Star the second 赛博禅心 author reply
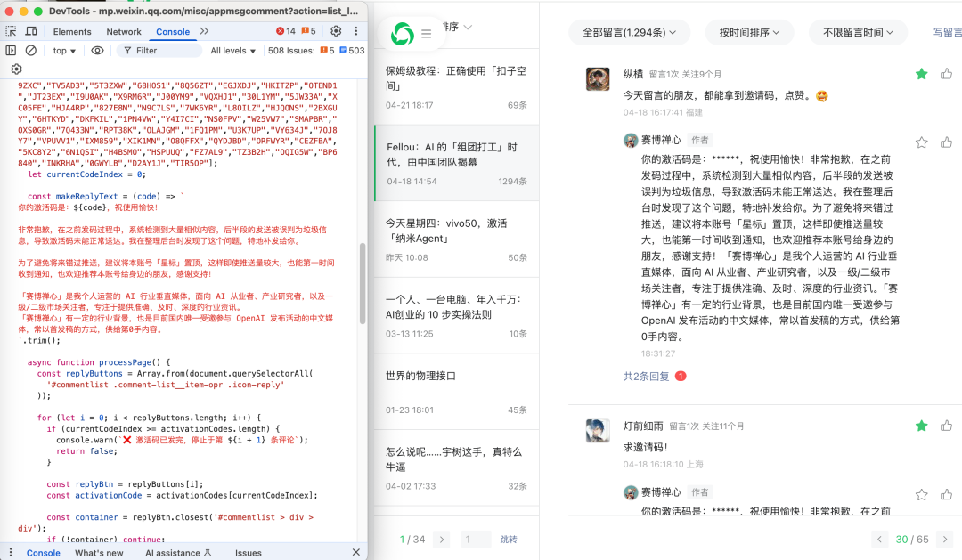Screen dimensions: 962x560 tap(922, 494)
